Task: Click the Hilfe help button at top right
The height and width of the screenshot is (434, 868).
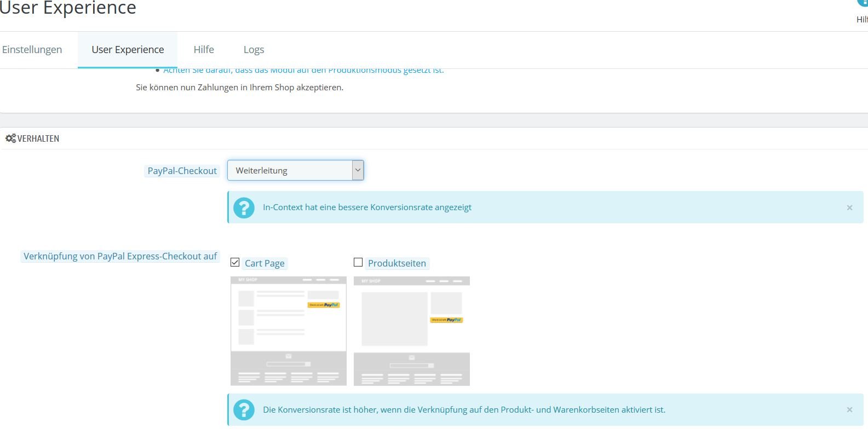Action: [x=863, y=11]
